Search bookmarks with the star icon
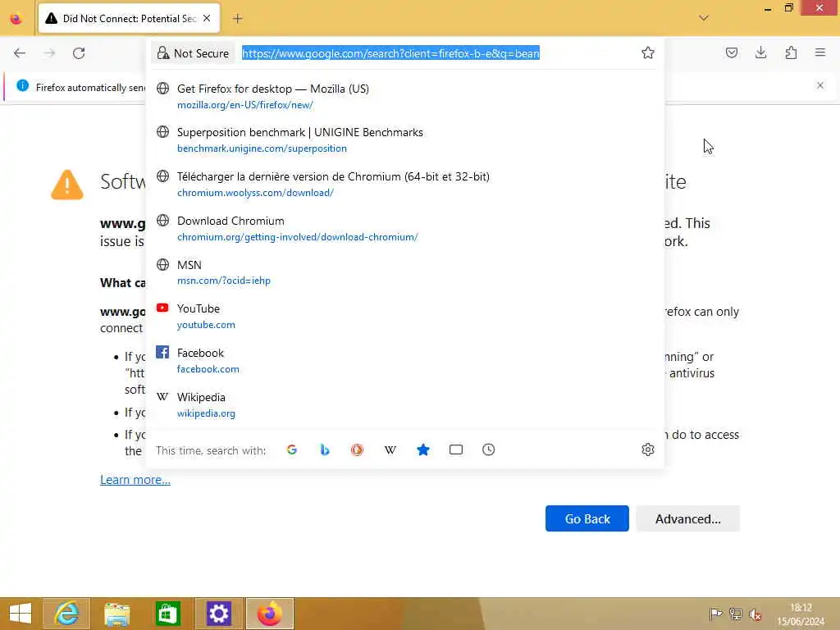Viewport: 840px width, 630px height. (x=423, y=450)
